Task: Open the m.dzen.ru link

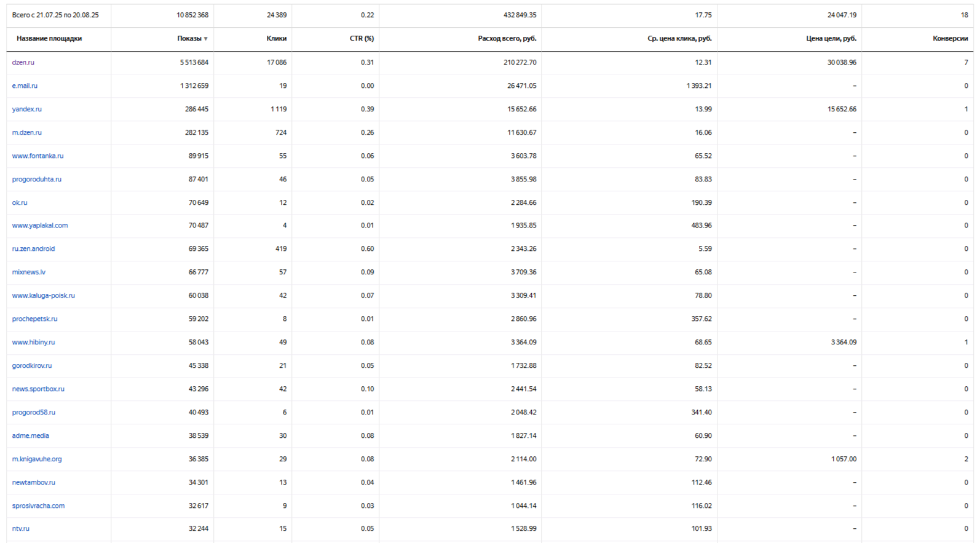Action: coord(27,132)
